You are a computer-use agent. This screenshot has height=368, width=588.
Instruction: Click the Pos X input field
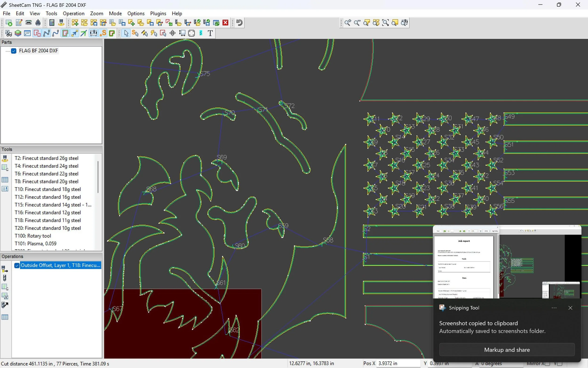(398, 363)
